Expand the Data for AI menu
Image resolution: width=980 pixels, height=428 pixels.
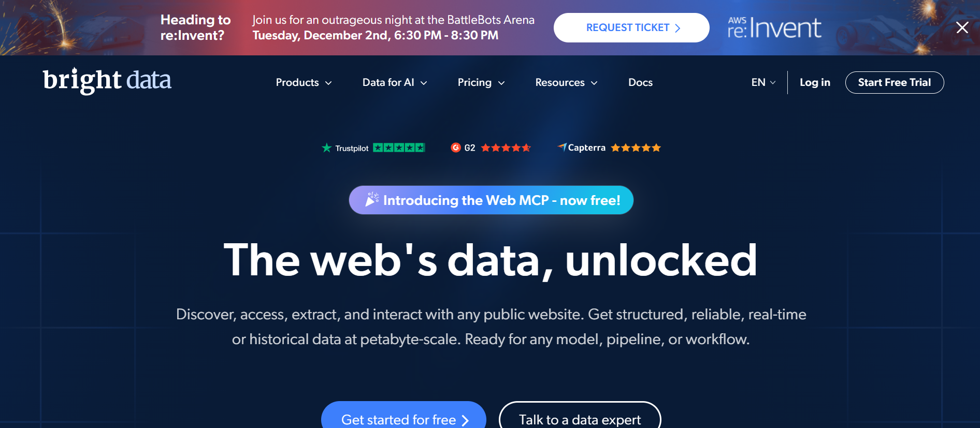(395, 83)
